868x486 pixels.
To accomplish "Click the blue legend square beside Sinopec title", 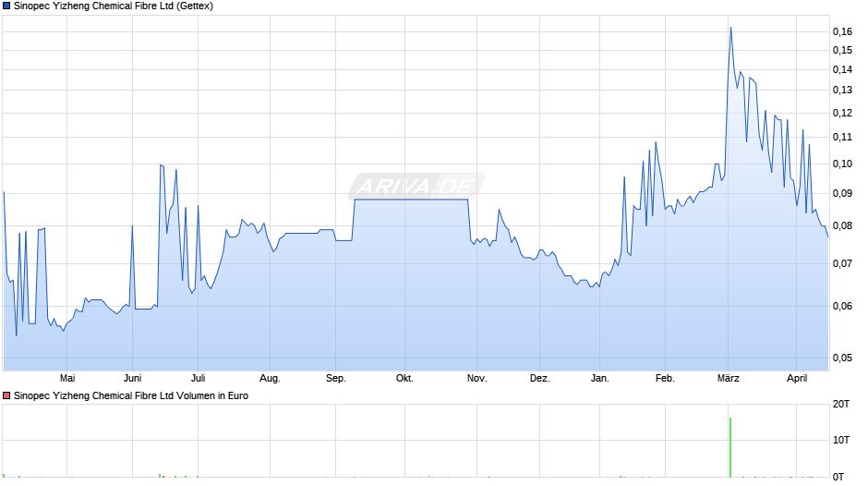I will point(6,6).
